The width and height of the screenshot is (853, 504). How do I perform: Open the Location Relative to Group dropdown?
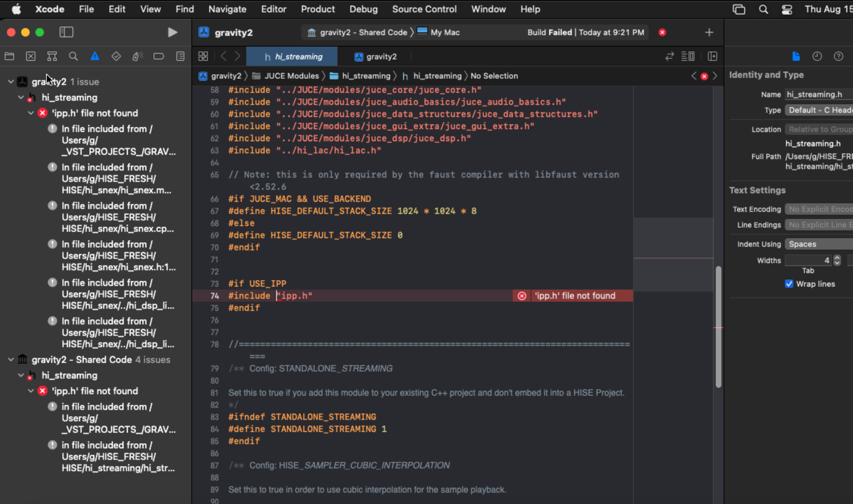point(819,130)
